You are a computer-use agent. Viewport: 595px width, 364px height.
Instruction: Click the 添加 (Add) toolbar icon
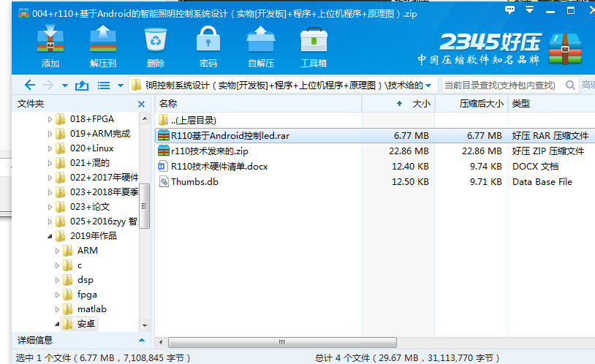coord(50,39)
